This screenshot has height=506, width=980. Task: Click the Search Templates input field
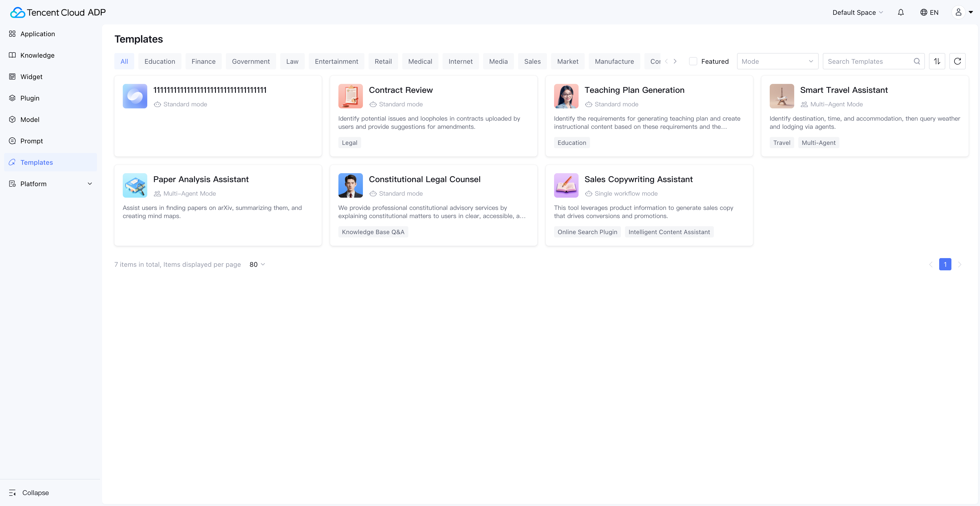pos(868,61)
